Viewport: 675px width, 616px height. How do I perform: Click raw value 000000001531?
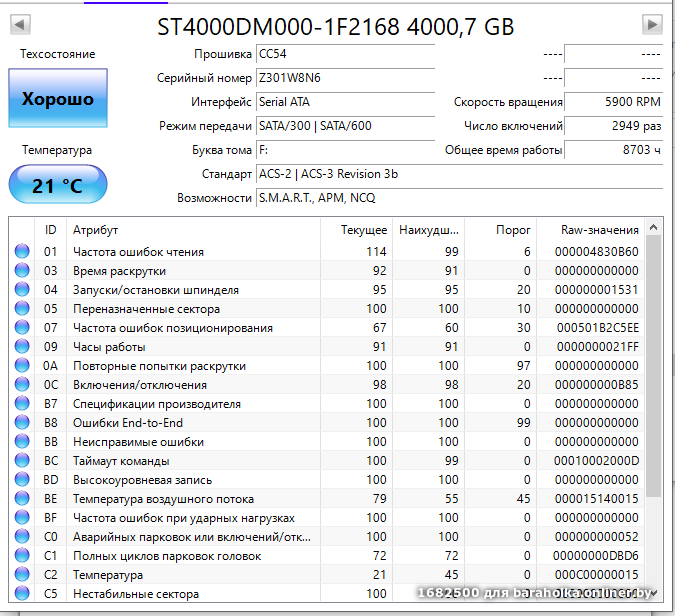tap(597, 289)
